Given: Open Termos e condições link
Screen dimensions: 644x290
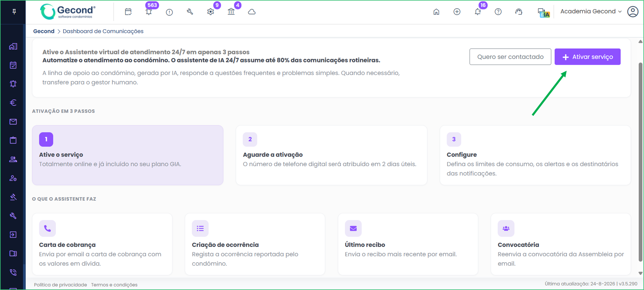Looking at the screenshot, I should (114, 285).
